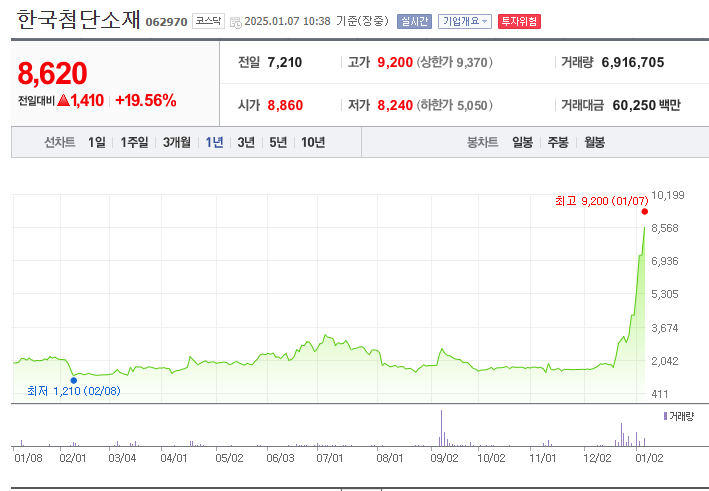The height and width of the screenshot is (491, 709).
Task: Click the 봉차트 section label
Action: [x=482, y=142]
